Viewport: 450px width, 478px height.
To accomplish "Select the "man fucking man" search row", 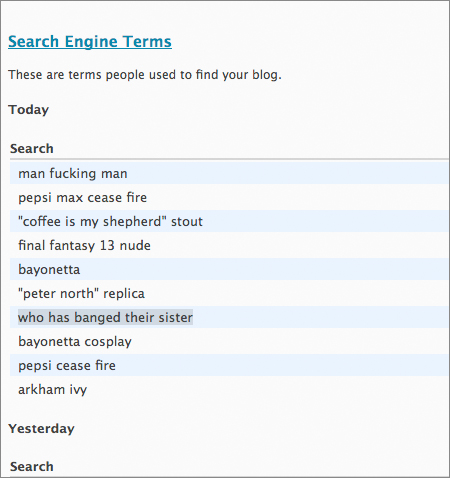I will (x=229, y=173).
